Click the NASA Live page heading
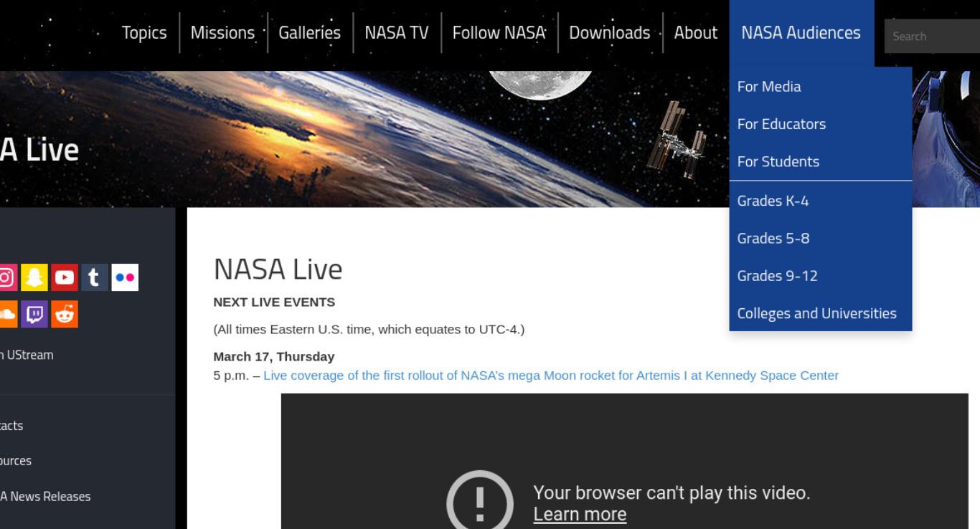Viewport: 980px width, 529px height. pos(278,269)
